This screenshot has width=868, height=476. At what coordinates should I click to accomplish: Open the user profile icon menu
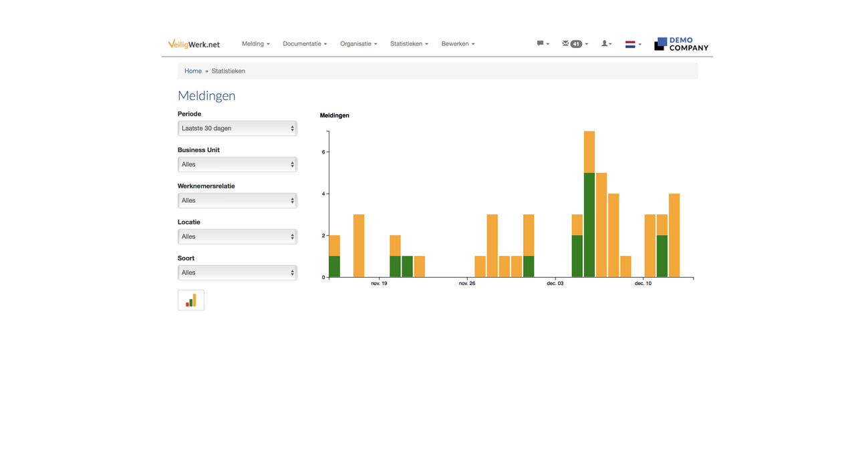(605, 44)
